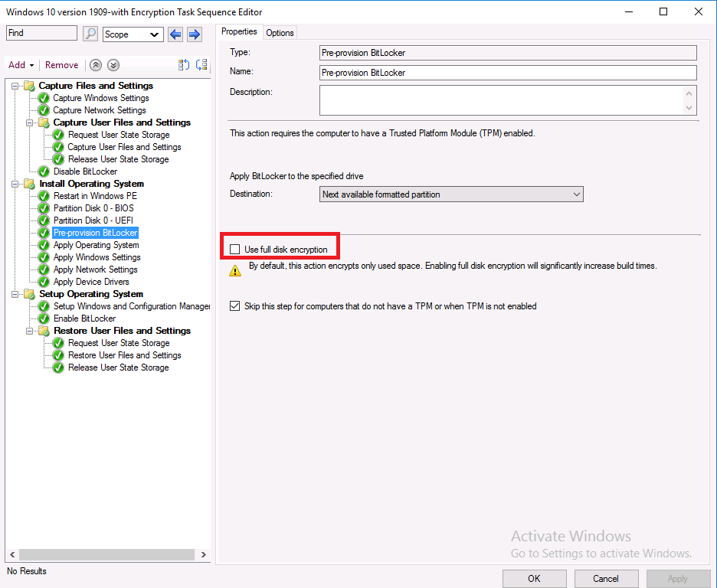This screenshot has width=717, height=588.
Task: Select the Restart in Windows PE step
Action: pos(95,196)
